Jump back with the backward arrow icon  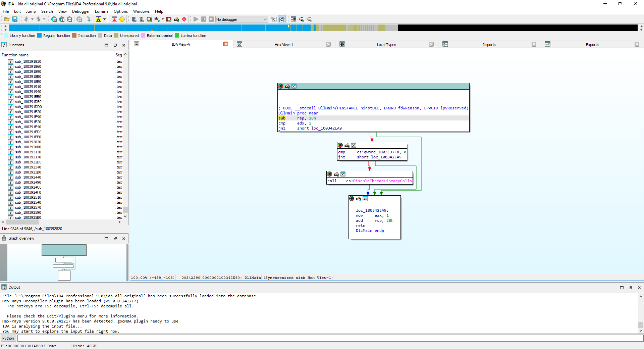tap(26, 19)
